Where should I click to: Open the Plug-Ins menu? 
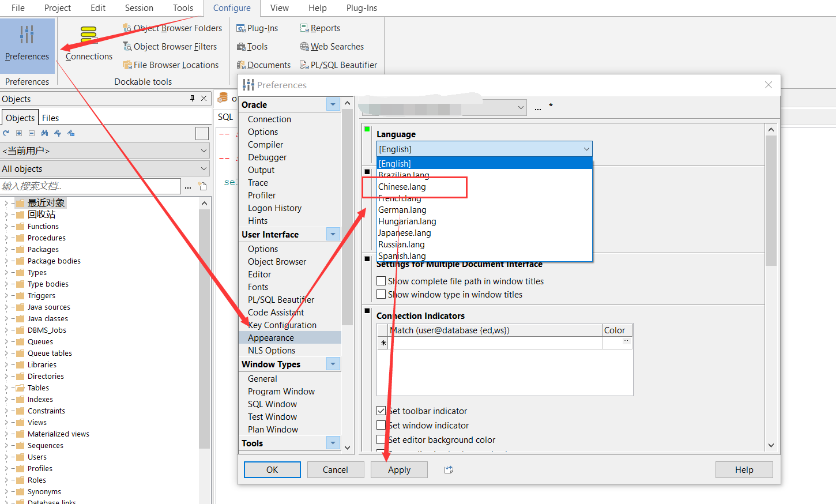click(x=361, y=8)
